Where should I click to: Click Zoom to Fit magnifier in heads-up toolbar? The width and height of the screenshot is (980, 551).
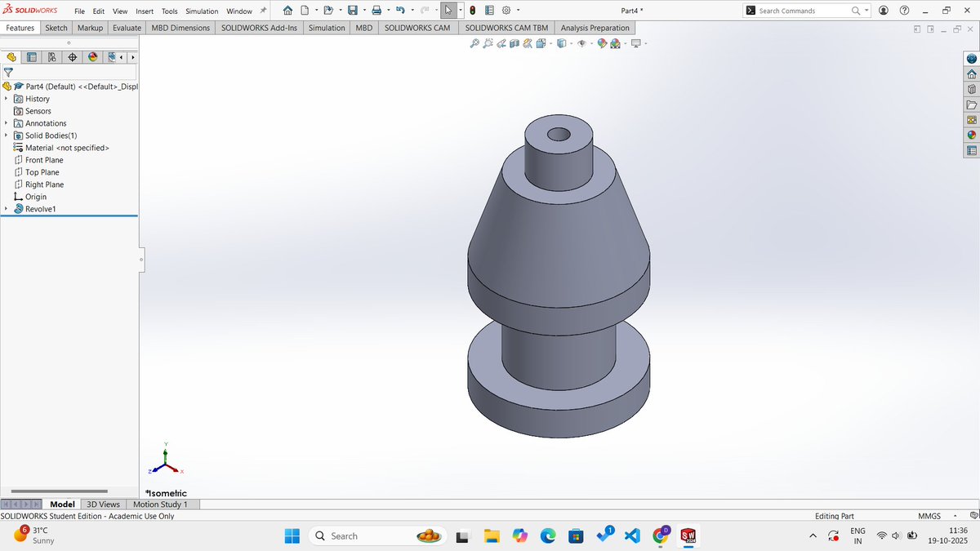coord(475,43)
